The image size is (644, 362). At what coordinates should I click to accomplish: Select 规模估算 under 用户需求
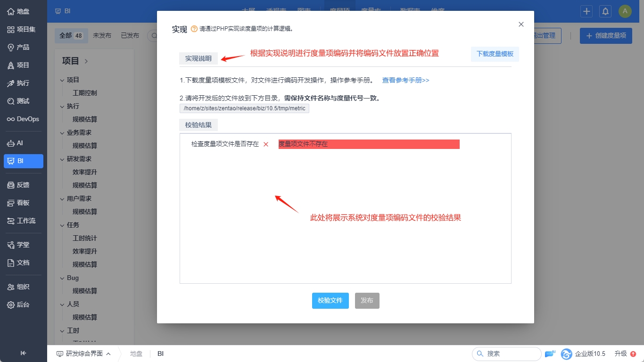click(x=85, y=212)
